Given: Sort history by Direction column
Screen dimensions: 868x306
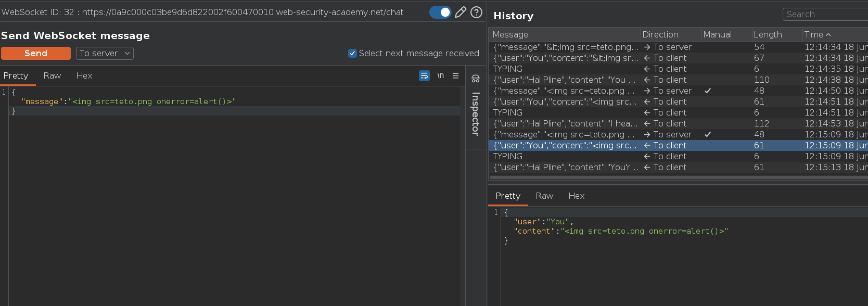Looking at the screenshot, I should click(671, 34).
